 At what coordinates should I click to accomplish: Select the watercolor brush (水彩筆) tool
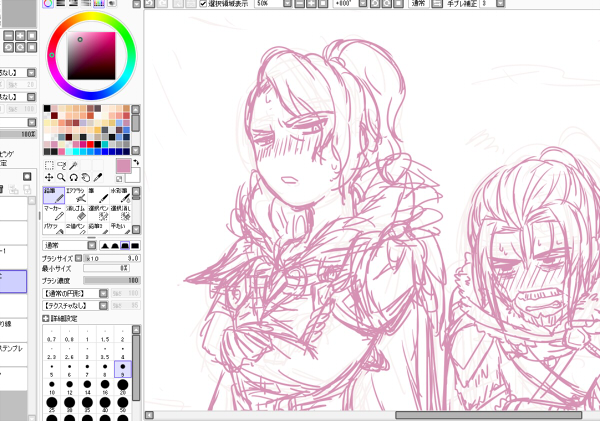[x=121, y=195]
